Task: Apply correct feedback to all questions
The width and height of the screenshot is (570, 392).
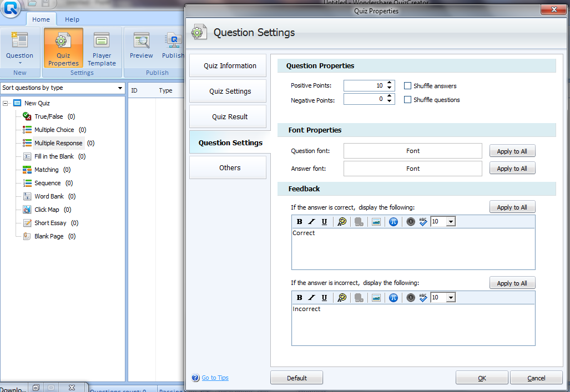Action: (x=512, y=207)
